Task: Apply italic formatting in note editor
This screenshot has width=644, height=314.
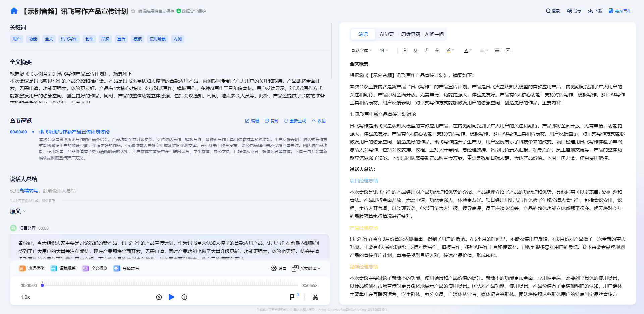Action: [x=426, y=50]
